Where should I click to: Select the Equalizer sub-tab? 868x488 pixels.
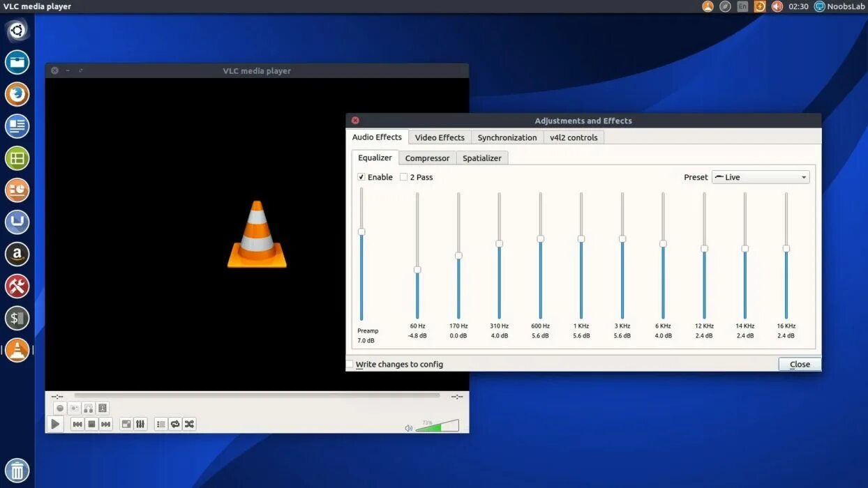pyautogui.click(x=375, y=158)
